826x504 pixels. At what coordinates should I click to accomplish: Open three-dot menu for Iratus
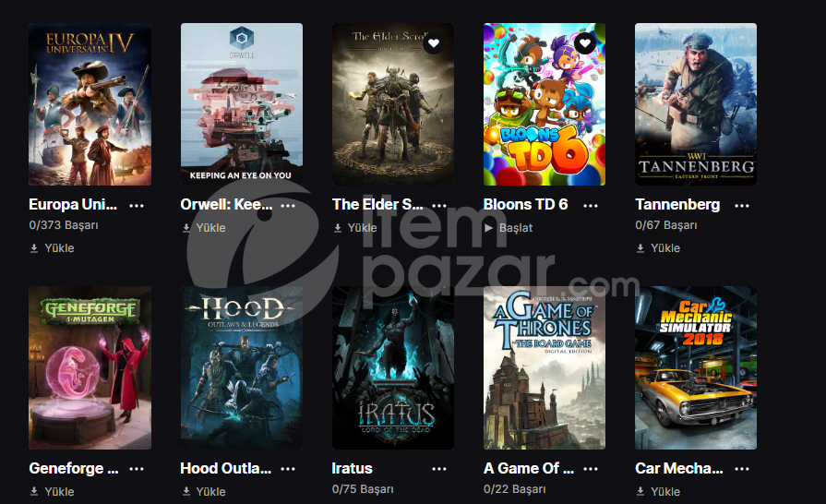click(439, 469)
